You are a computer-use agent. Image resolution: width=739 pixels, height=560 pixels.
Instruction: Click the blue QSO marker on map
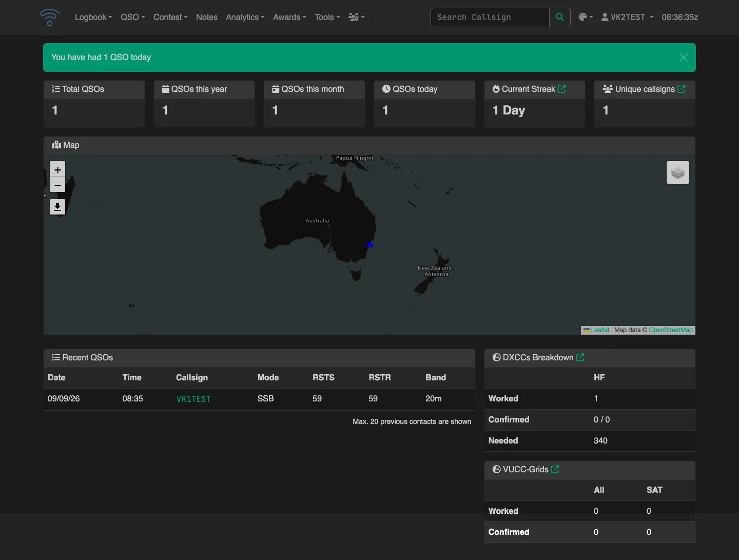[370, 245]
